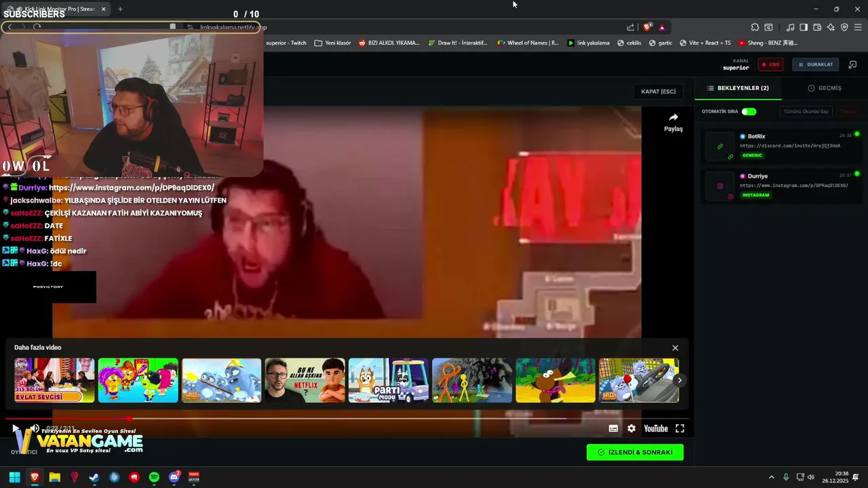868x488 pixels.
Task: Click the Tümünü Okundu Say button
Action: click(806, 111)
